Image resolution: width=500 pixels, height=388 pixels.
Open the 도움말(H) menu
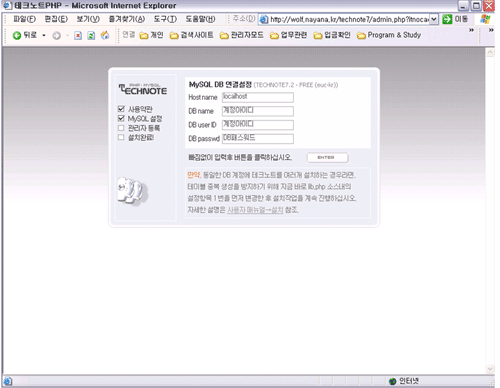pos(200,19)
